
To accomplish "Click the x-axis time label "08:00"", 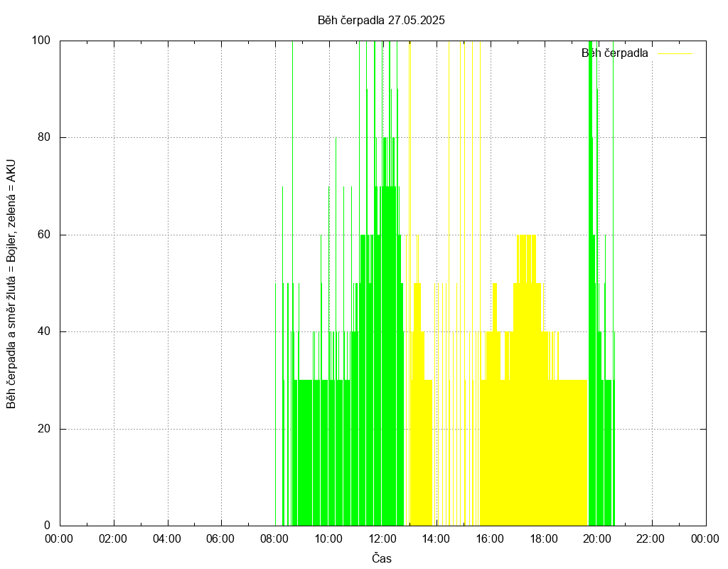I will tap(274, 539).
